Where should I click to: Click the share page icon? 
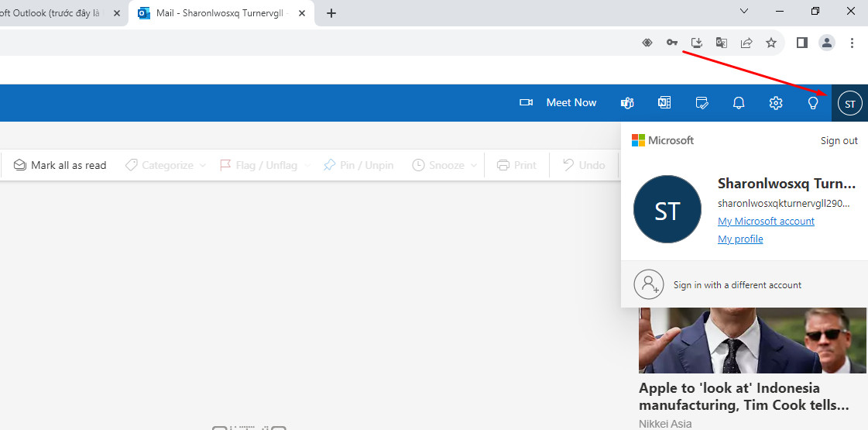(x=746, y=43)
